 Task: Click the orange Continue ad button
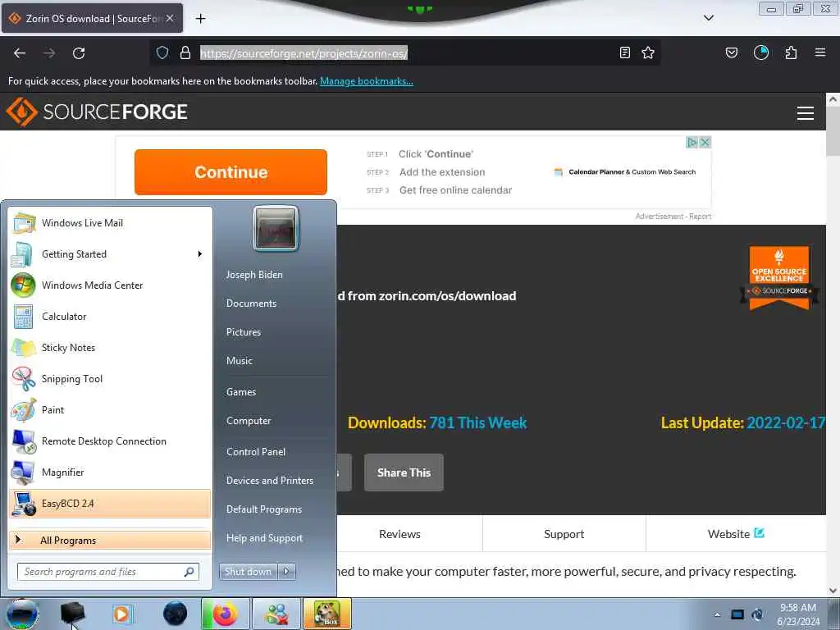231,172
